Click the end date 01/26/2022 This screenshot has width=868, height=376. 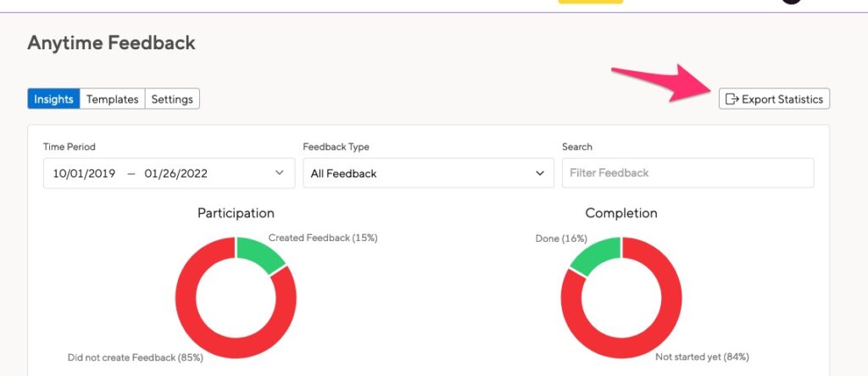[176, 174]
